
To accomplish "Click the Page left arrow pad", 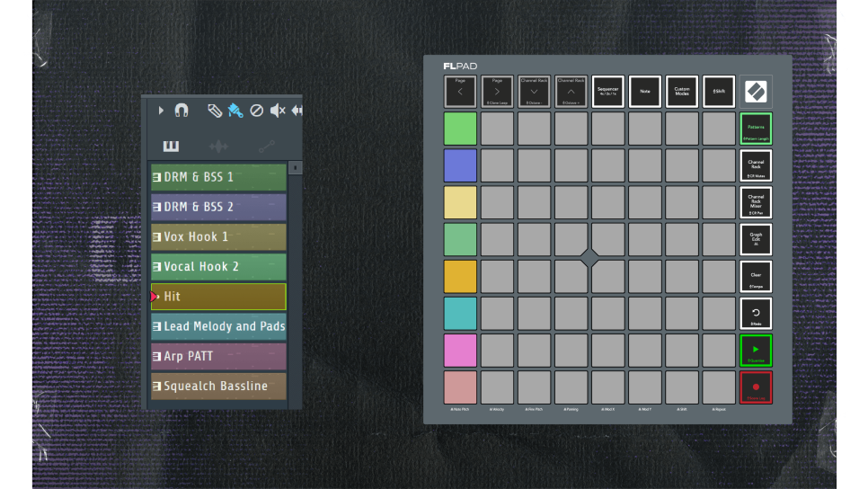I will (x=460, y=92).
